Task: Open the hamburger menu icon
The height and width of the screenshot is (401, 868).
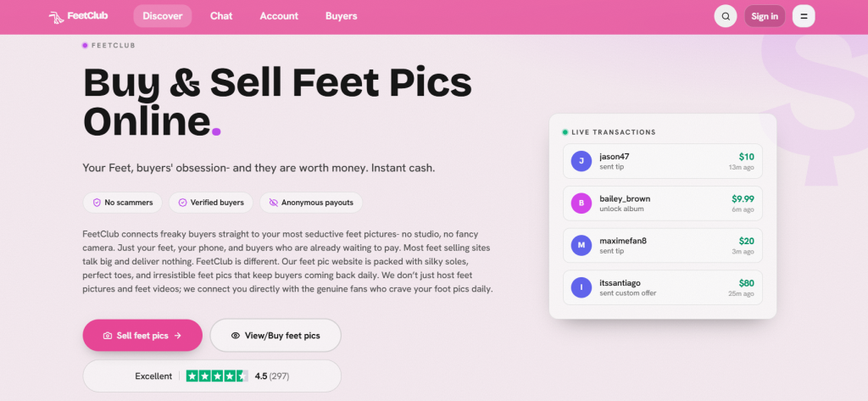Action: pos(804,16)
